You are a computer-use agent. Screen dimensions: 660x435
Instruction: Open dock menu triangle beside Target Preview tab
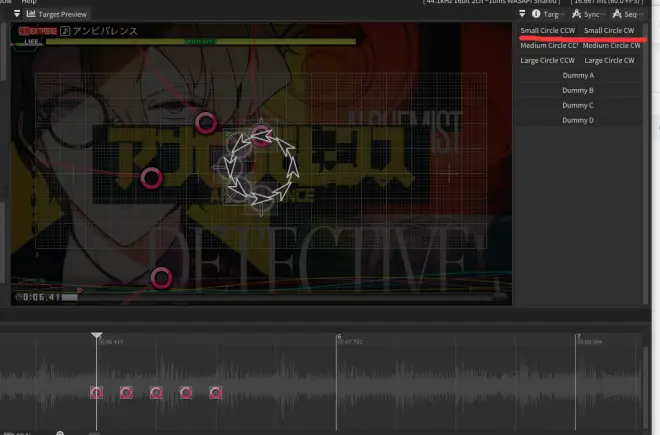point(17,14)
